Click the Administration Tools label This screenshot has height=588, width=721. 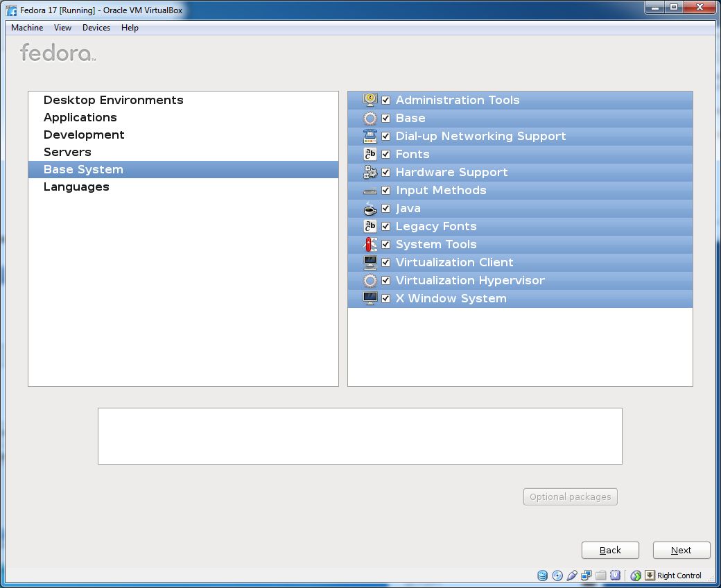point(458,100)
